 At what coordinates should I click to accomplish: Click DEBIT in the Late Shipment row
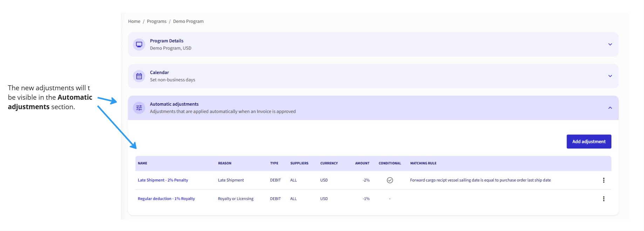(x=275, y=180)
